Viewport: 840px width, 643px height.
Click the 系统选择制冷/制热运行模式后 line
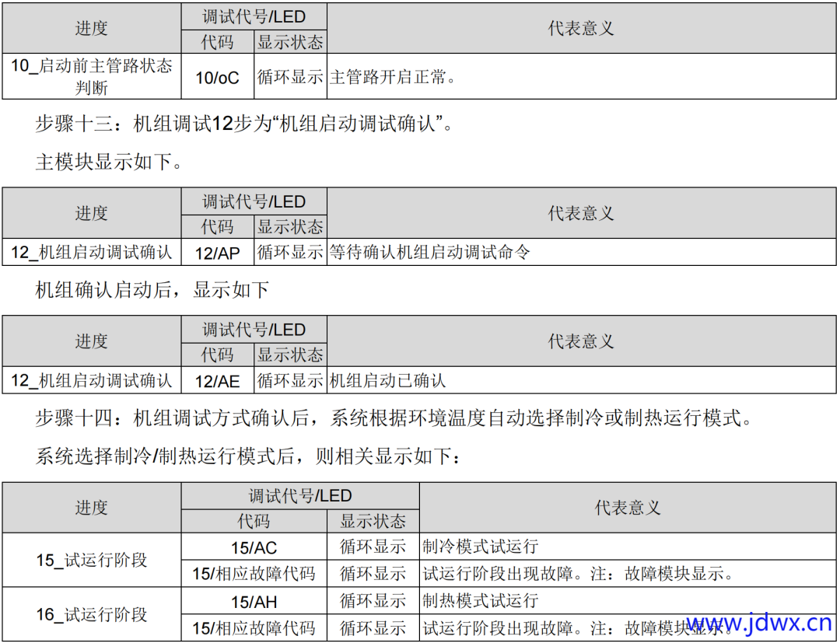247,456
